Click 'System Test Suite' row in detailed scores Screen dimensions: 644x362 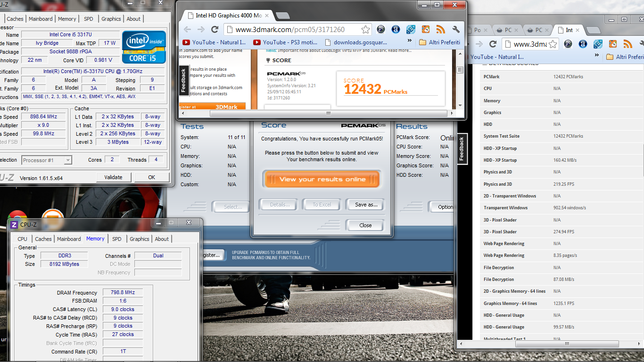(x=561, y=136)
